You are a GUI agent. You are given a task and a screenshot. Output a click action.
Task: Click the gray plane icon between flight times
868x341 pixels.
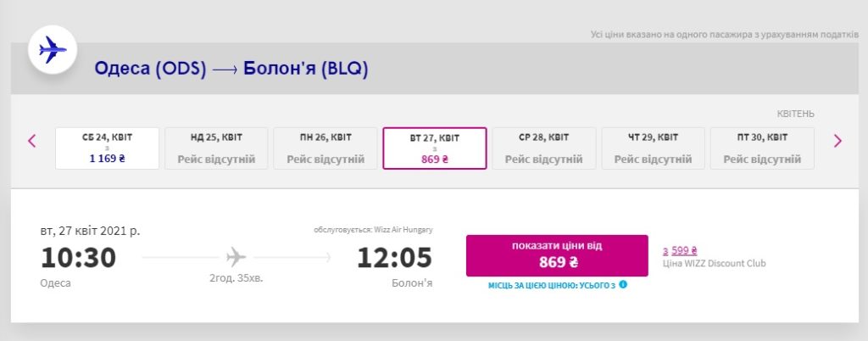click(236, 256)
